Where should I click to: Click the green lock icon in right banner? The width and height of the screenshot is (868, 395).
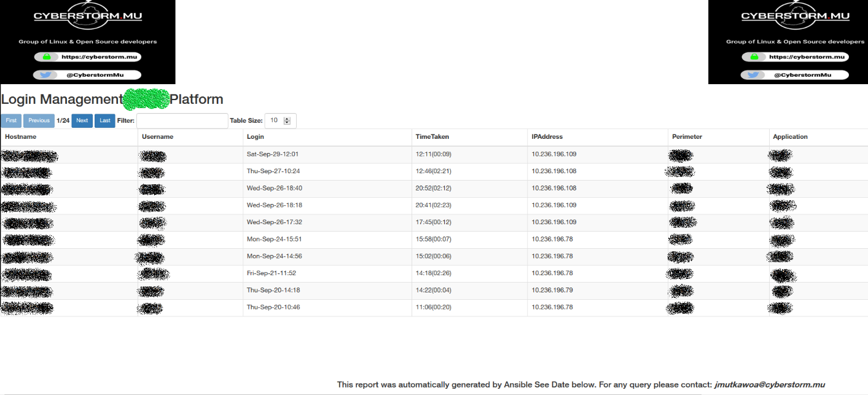click(x=754, y=57)
